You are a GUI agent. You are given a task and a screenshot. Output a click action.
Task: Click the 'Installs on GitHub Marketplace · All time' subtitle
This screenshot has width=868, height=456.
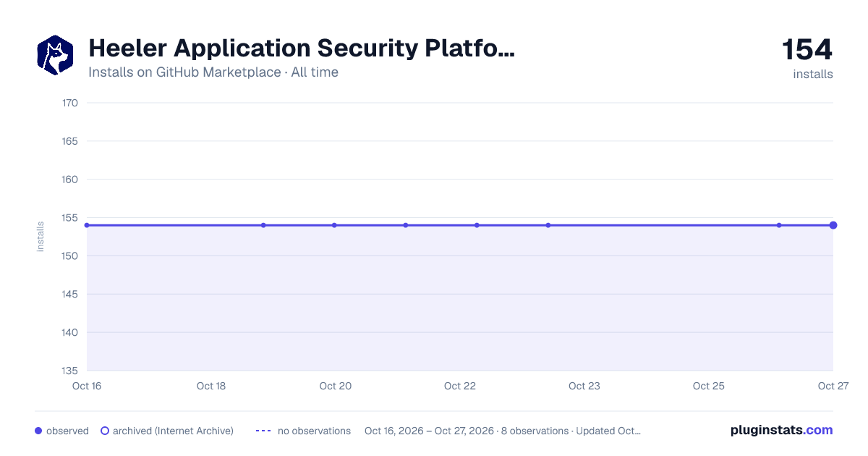[x=213, y=72]
